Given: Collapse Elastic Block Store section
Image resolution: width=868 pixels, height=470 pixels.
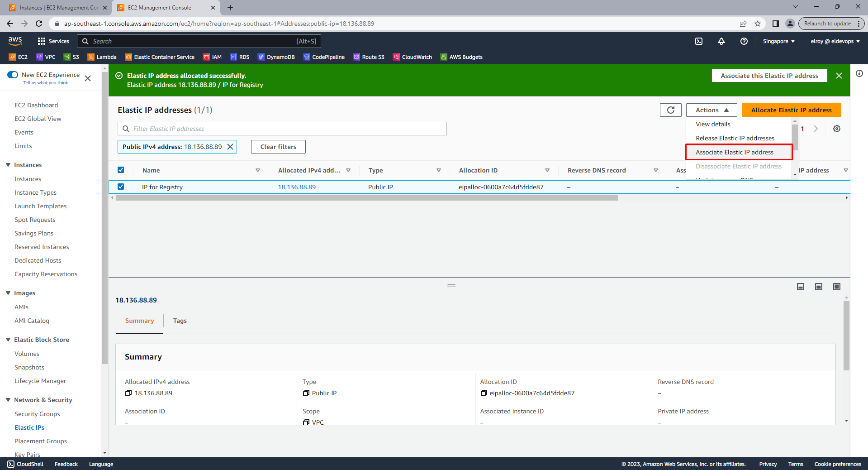Looking at the screenshot, I should pyautogui.click(x=8, y=340).
